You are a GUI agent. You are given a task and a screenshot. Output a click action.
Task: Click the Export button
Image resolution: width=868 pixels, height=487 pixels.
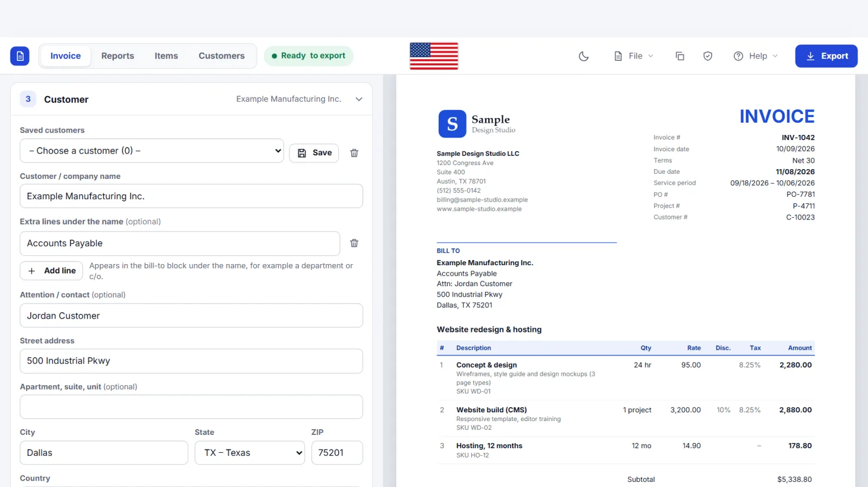click(826, 56)
